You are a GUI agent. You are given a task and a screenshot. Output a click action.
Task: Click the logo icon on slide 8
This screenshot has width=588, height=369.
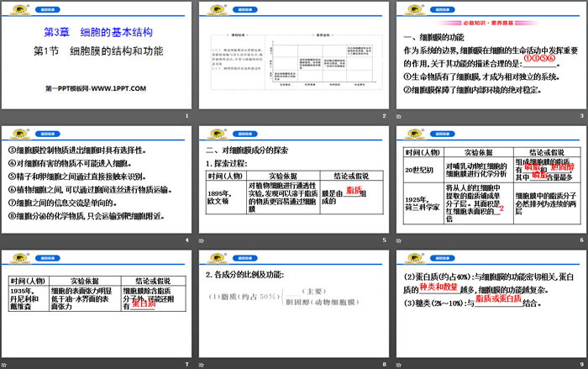213,257
